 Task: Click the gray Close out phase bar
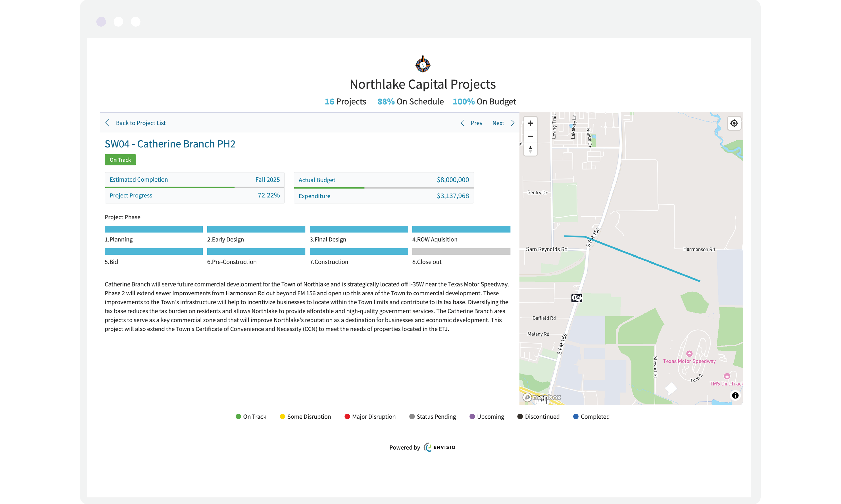[461, 252]
